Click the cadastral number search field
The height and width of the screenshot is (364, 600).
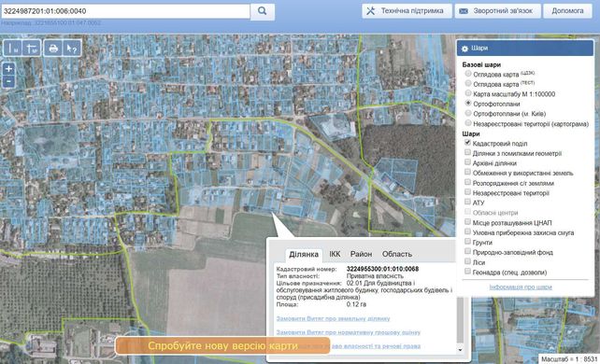tap(125, 11)
